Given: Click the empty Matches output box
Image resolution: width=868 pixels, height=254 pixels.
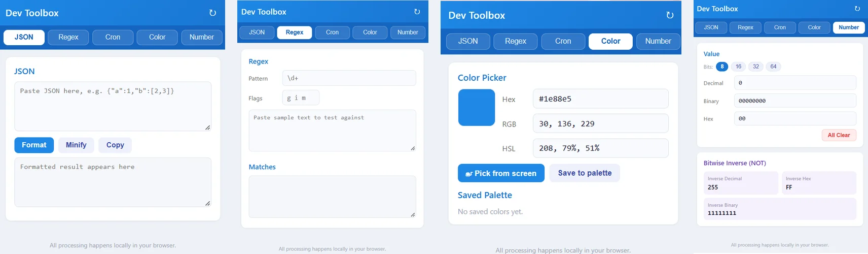Looking at the screenshot, I should tap(332, 197).
